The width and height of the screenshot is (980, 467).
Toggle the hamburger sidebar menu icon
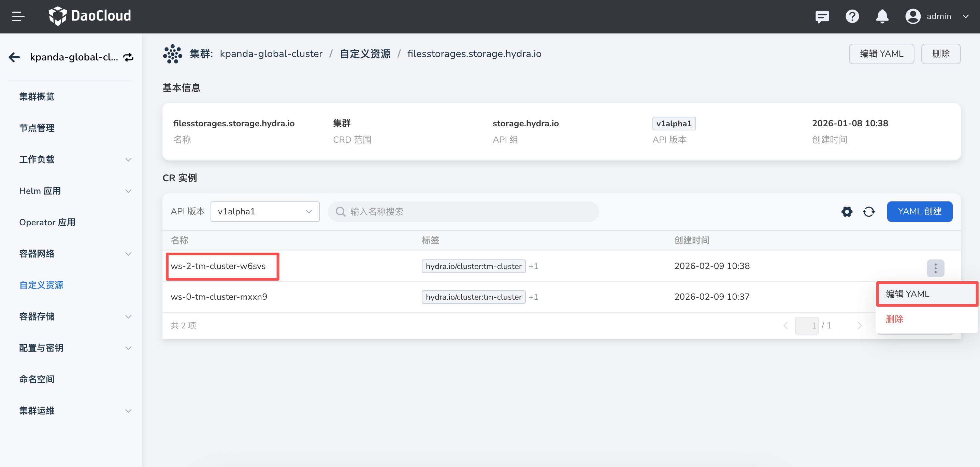[x=18, y=16]
